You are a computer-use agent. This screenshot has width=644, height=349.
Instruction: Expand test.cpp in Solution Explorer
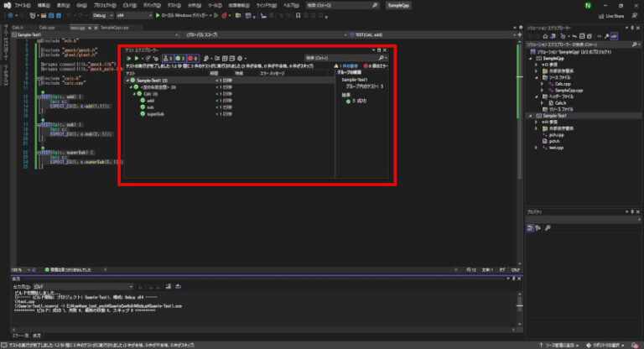click(537, 148)
